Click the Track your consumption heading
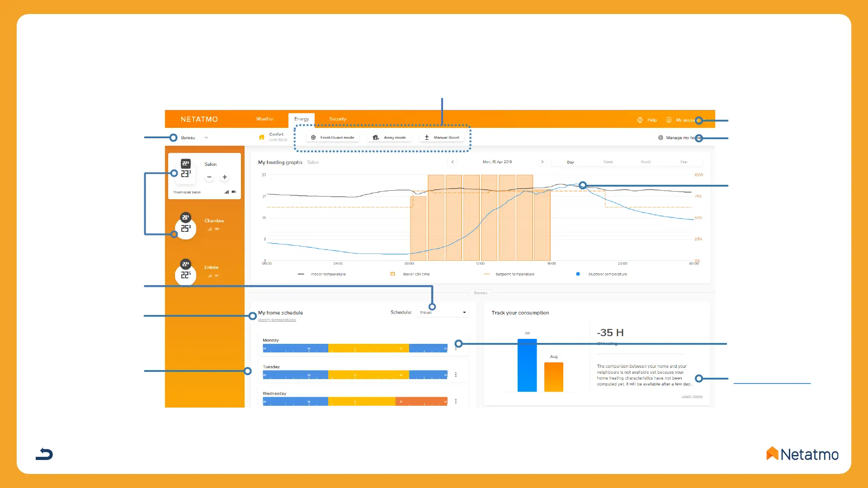The height and width of the screenshot is (488, 868). [520, 313]
